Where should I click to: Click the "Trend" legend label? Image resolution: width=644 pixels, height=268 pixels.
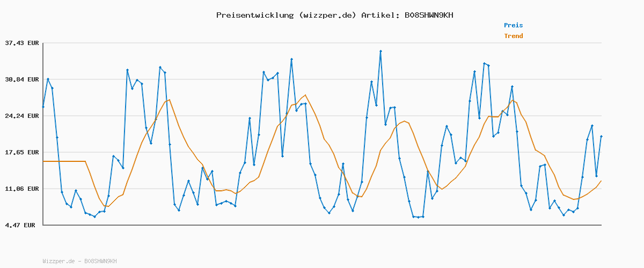[x=513, y=36]
